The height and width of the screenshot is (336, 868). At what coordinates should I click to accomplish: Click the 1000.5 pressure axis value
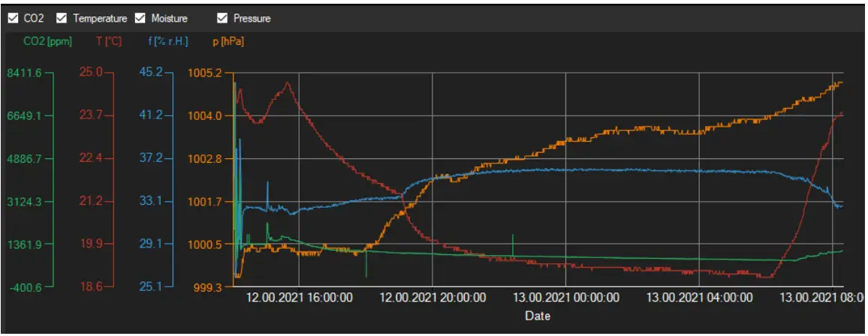[206, 244]
